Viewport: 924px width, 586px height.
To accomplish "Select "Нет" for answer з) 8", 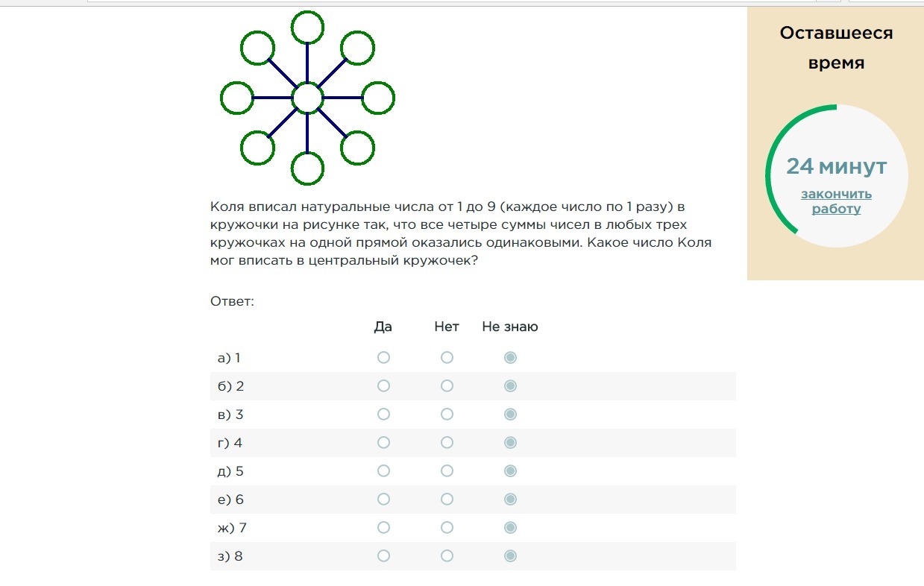I will (x=447, y=556).
